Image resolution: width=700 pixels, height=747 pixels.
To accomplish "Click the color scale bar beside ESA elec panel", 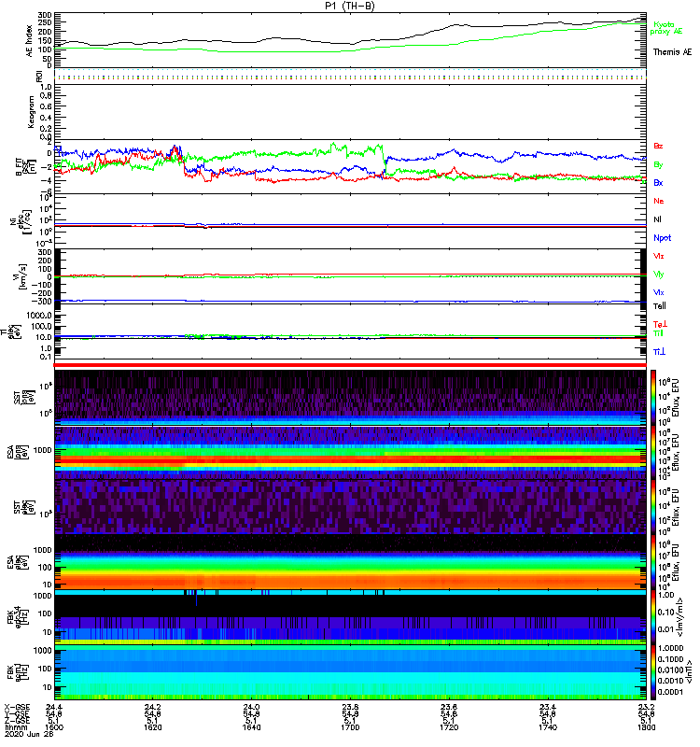I will pyautogui.click(x=653, y=562).
